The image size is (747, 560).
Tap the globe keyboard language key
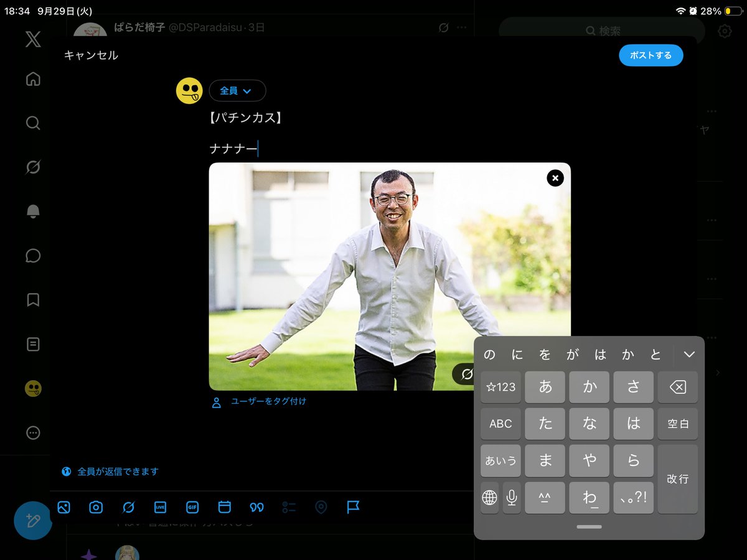[490, 497]
